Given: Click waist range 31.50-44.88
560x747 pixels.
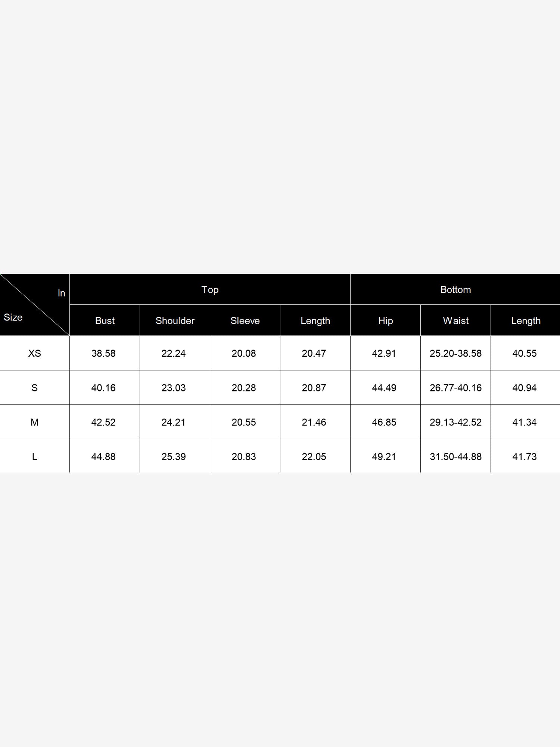Looking at the screenshot, I should click(455, 456).
